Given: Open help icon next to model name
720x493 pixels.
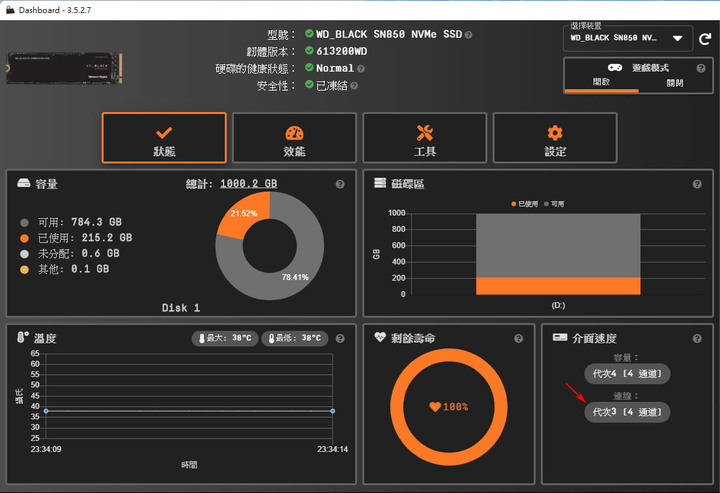Looking at the screenshot, I should (468, 35).
